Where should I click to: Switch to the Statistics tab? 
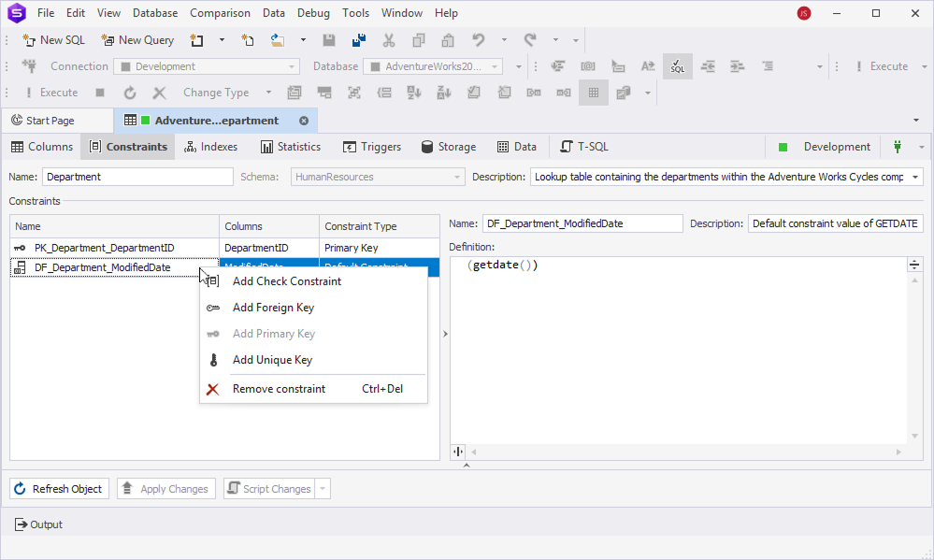291,147
